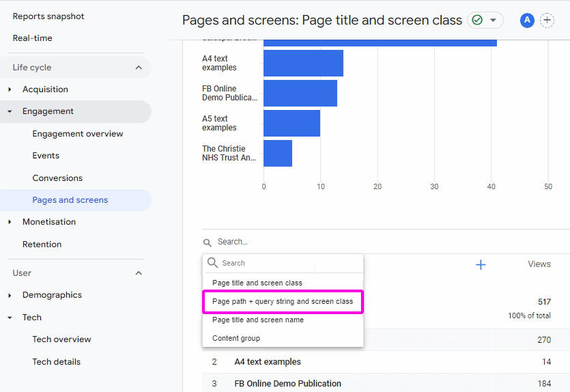The image size is (570, 392).
Task: Add comparison with dashed plus icon
Action: pos(547,20)
